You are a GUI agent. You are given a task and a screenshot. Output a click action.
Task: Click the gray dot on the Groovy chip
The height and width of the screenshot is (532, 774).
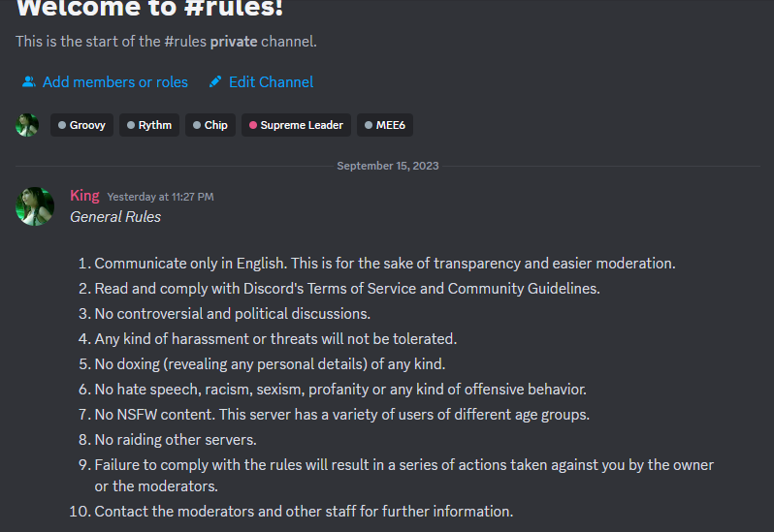(62, 125)
